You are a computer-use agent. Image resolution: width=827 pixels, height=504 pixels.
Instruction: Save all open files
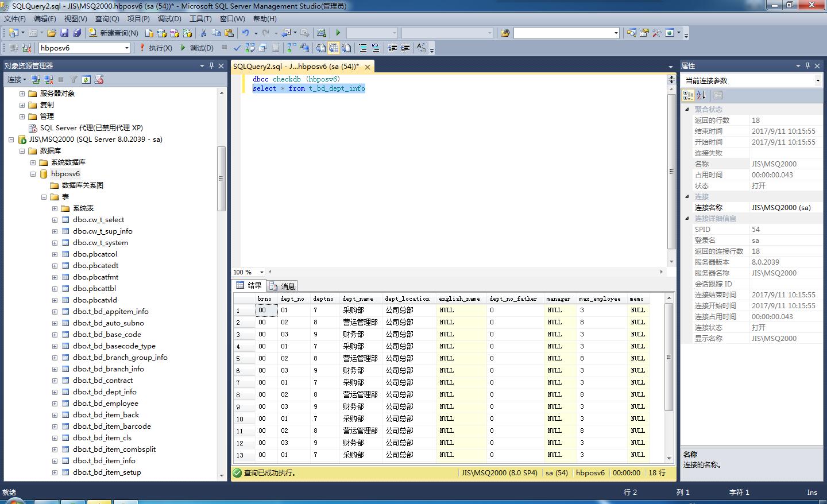coord(77,33)
